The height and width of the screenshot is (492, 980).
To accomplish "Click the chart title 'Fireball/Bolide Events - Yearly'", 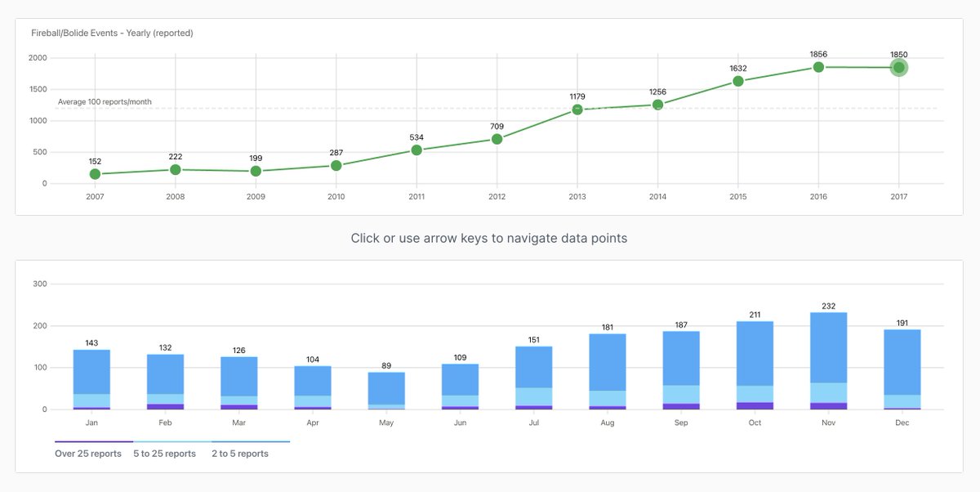I will (x=112, y=33).
